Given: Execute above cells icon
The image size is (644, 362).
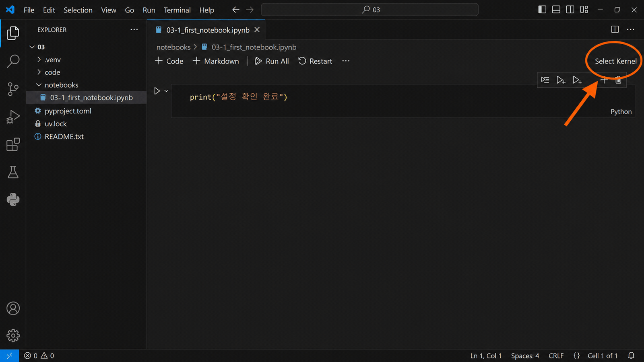Looking at the screenshot, I should pos(561,80).
